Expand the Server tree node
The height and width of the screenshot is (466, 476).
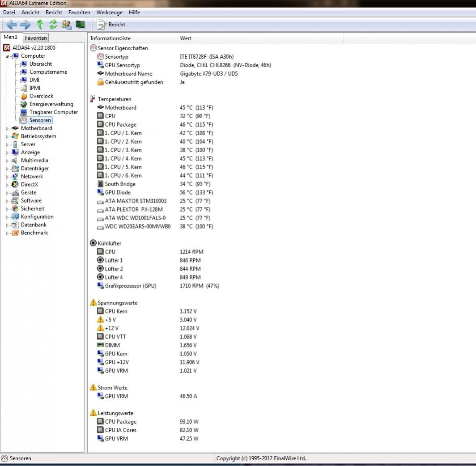point(7,145)
